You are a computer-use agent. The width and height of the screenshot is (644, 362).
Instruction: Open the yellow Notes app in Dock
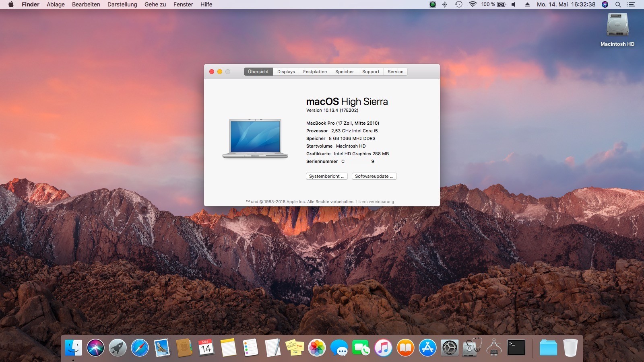point(228,348)
